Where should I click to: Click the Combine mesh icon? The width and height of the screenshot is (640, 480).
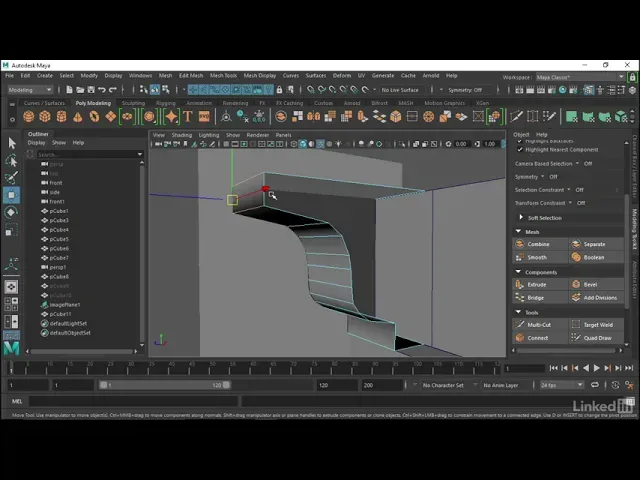coord(521,244)
